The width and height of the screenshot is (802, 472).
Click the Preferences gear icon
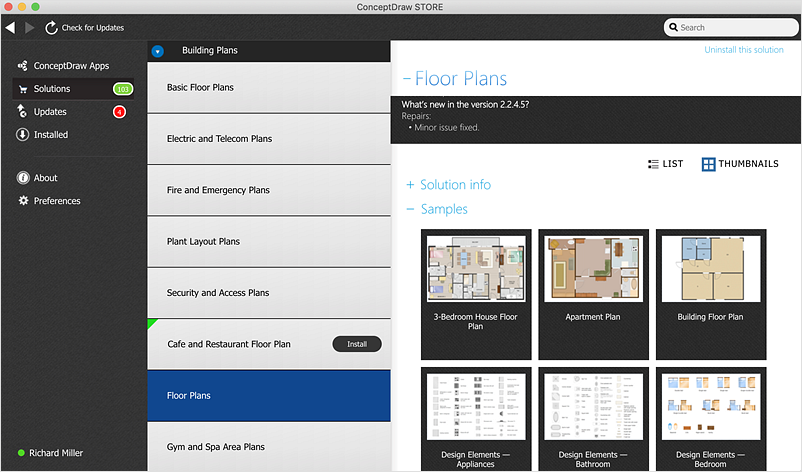24,200
